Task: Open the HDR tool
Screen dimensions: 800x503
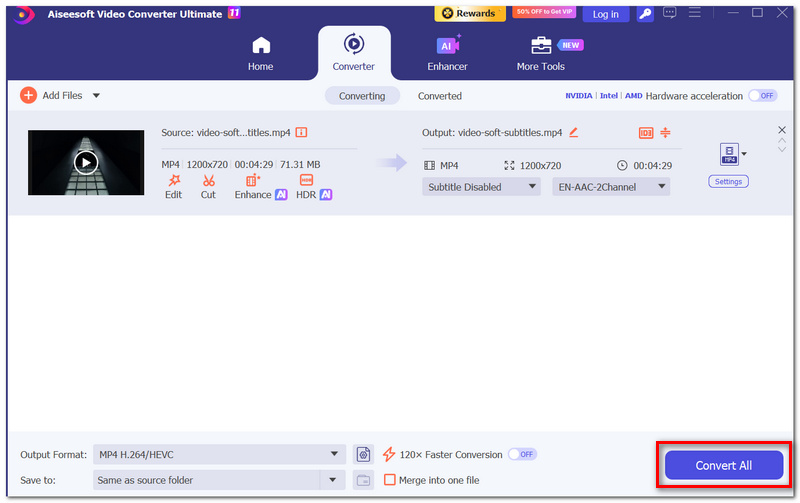Action: tap(306, 187)
